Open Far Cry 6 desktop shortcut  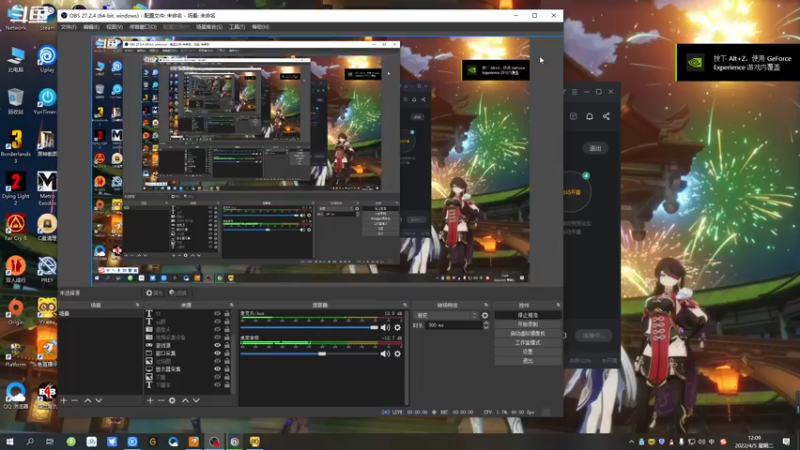click(16, 227)
